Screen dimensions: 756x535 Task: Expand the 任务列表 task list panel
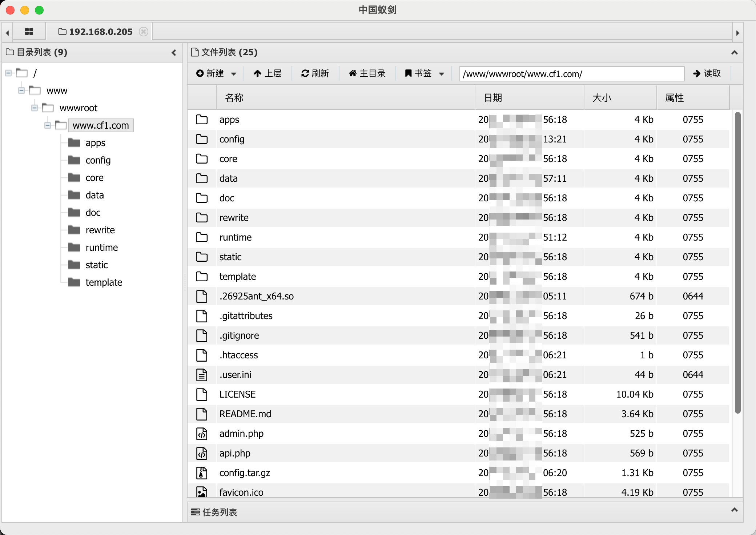tap(734, 510)
